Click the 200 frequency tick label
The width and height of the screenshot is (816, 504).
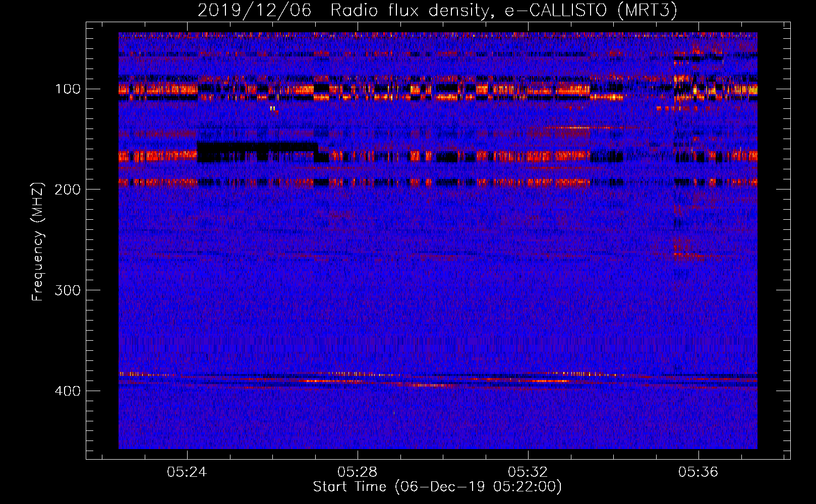click(68, 190)
